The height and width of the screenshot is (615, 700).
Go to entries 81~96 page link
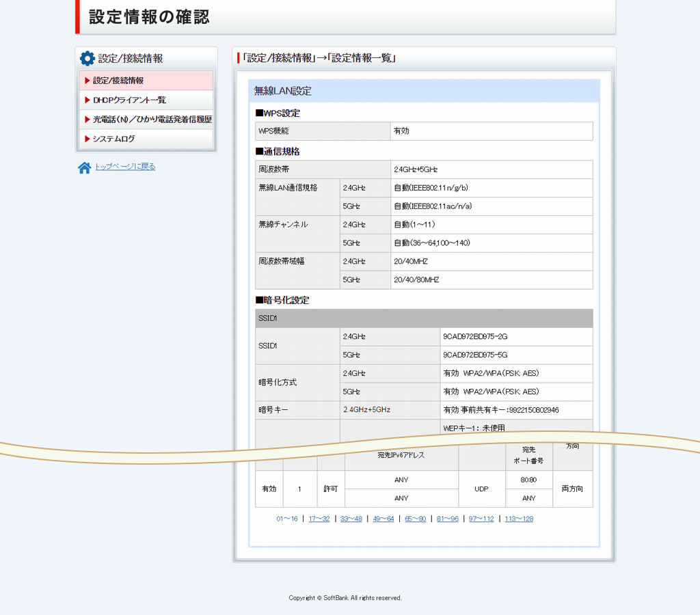(448, 519)
